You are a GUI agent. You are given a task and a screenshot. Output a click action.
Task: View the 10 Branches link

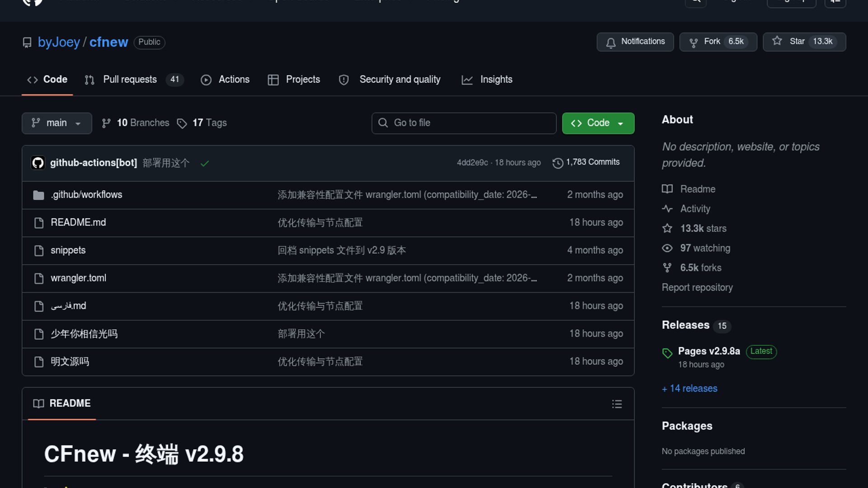point(136,123)
